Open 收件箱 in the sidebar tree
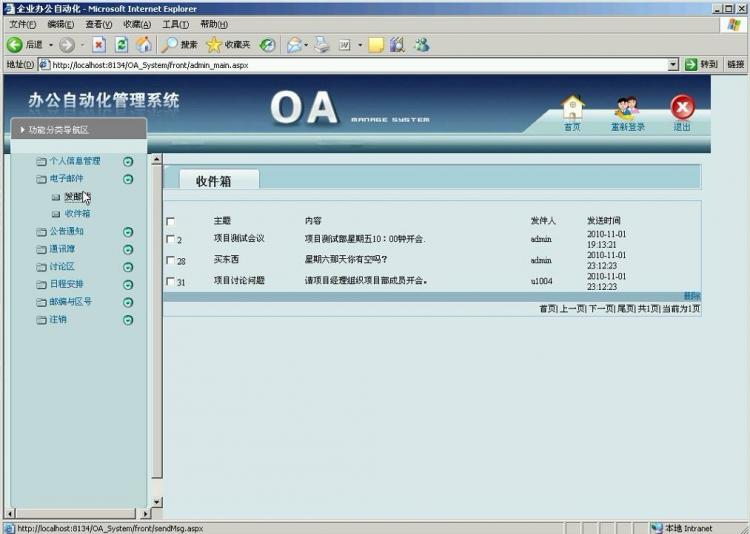This screenshot has height=534, width=750. tap(77, 214)
